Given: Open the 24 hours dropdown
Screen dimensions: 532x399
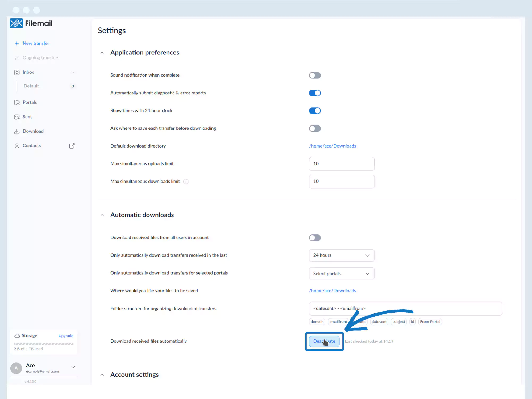Looking at the screenshot, I should (342, 255).
